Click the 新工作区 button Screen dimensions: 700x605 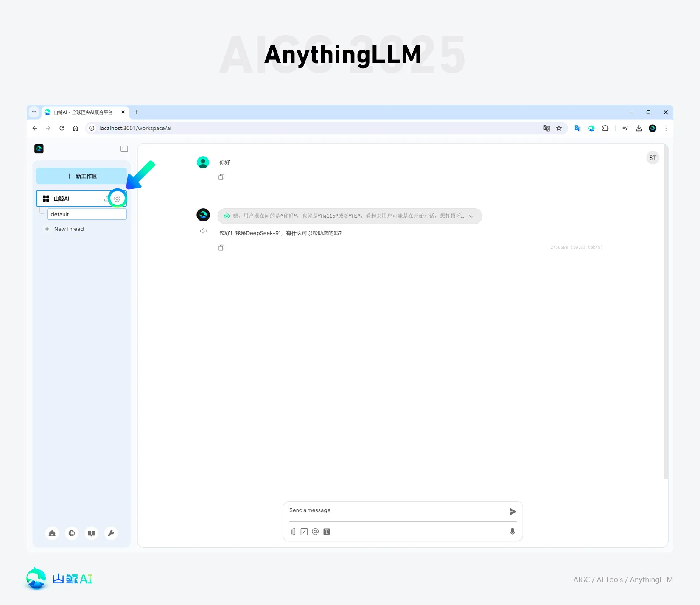pos(81,176)
